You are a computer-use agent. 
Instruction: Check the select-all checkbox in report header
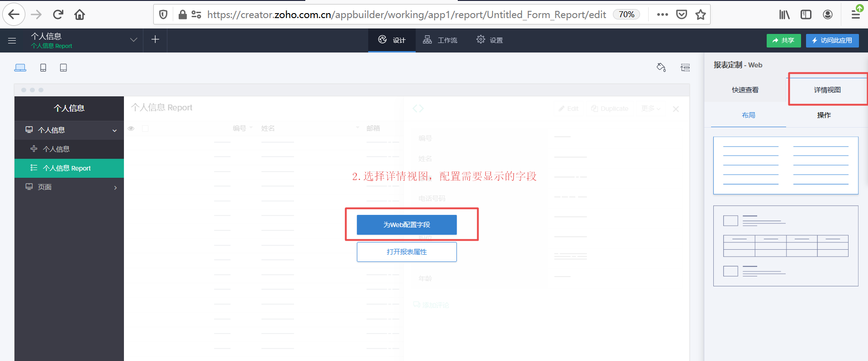point(145,128)
